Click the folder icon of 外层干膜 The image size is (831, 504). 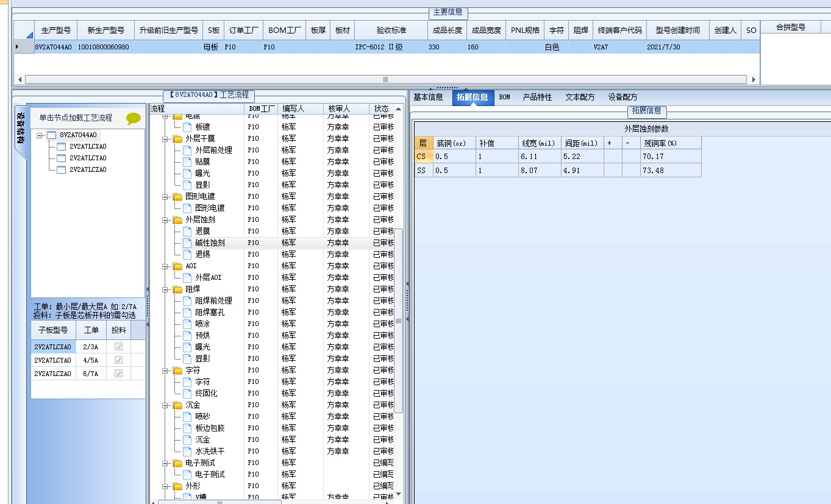[177, 138]
